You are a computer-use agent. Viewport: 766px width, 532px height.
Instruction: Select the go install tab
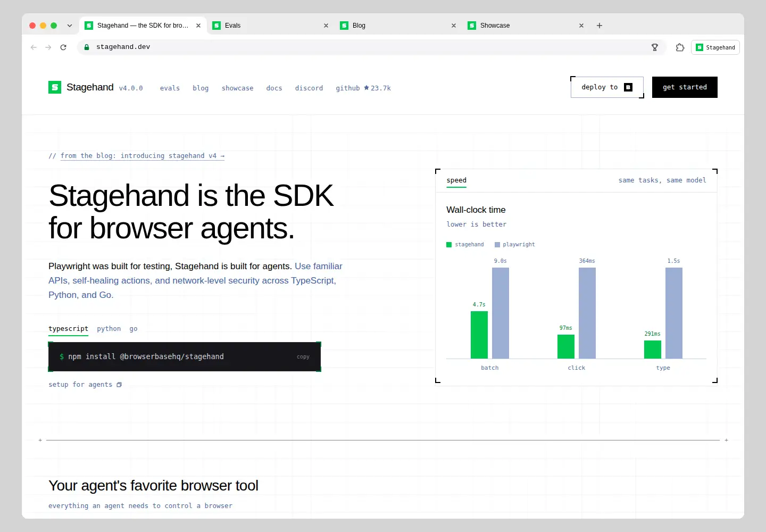tap(134, 329)
